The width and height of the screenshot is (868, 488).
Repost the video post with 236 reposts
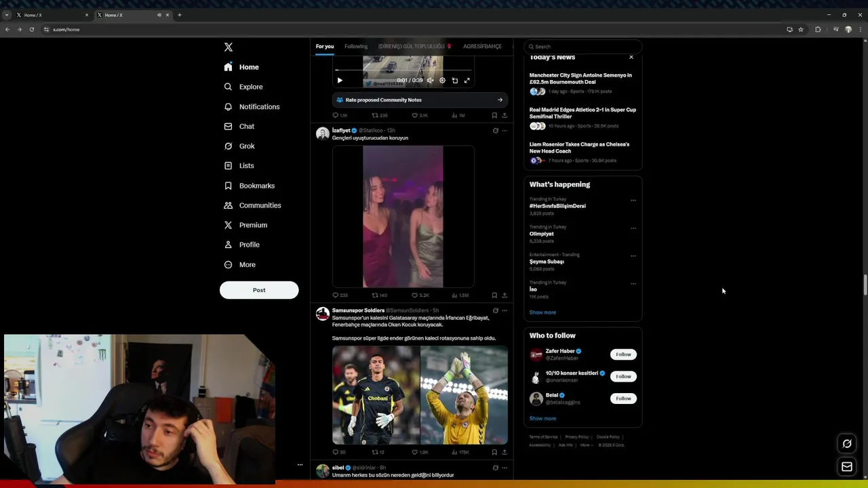pyautogui.click(x=379, y=115)
